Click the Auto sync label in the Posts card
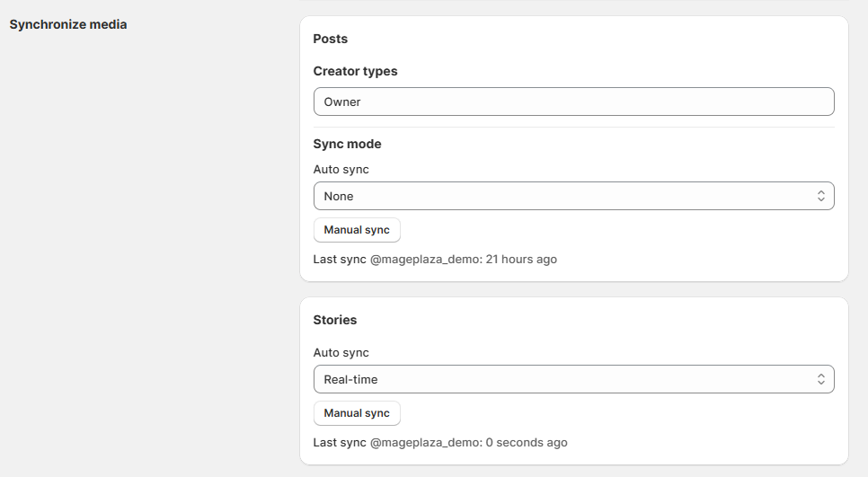The height and width of the screenshot is (477, 868). pyautogui.click(x=341, y=169)
